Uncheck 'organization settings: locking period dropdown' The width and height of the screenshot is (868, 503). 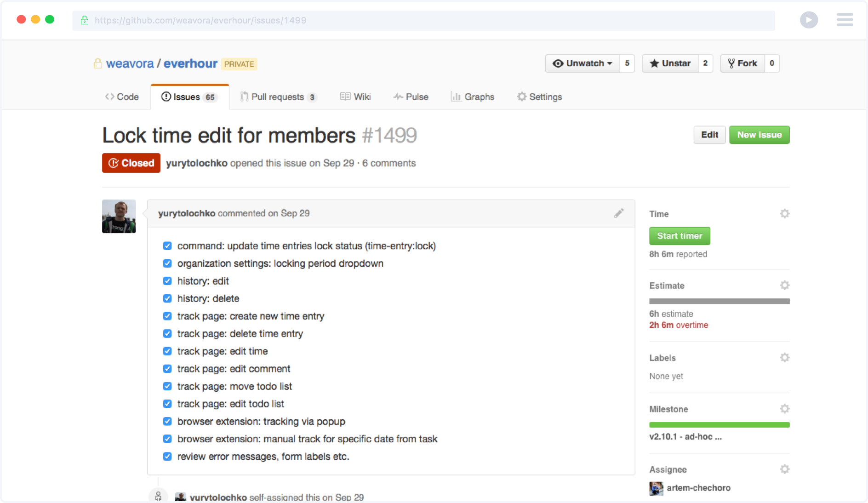[x=167, y=263]
